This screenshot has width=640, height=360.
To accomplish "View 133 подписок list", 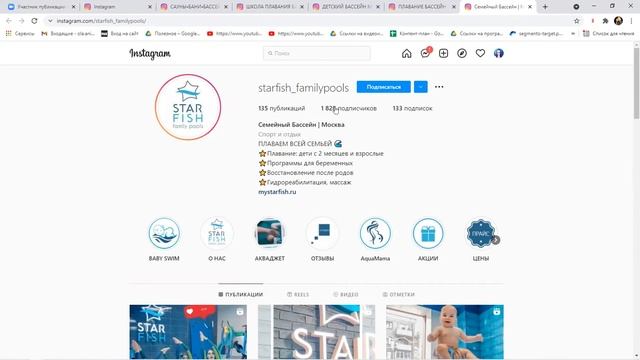I will point(412,108).
